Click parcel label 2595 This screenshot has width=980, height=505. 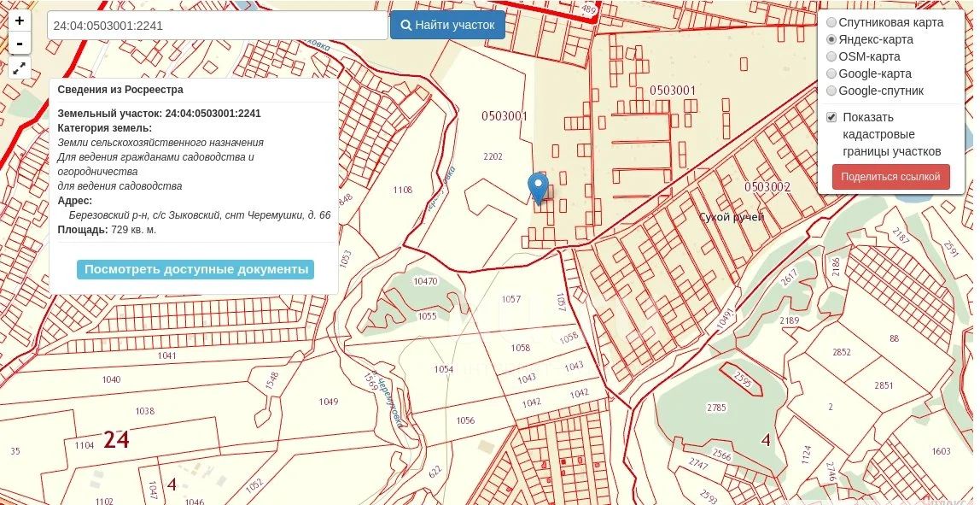tap(742, 379)
